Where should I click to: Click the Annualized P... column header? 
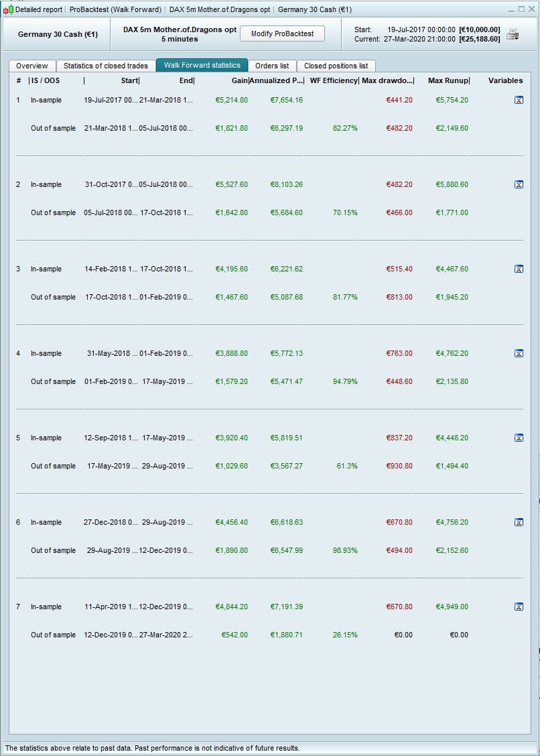[276, 80]
